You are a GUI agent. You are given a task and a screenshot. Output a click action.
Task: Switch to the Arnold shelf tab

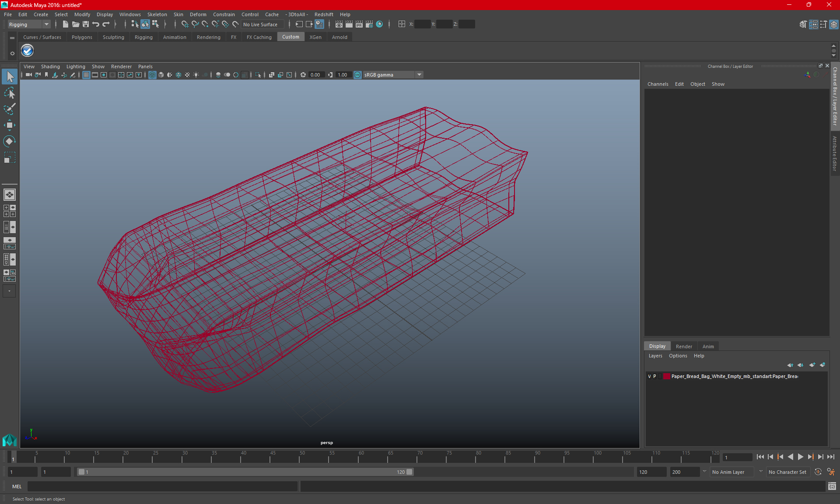[x=339, y=37]
